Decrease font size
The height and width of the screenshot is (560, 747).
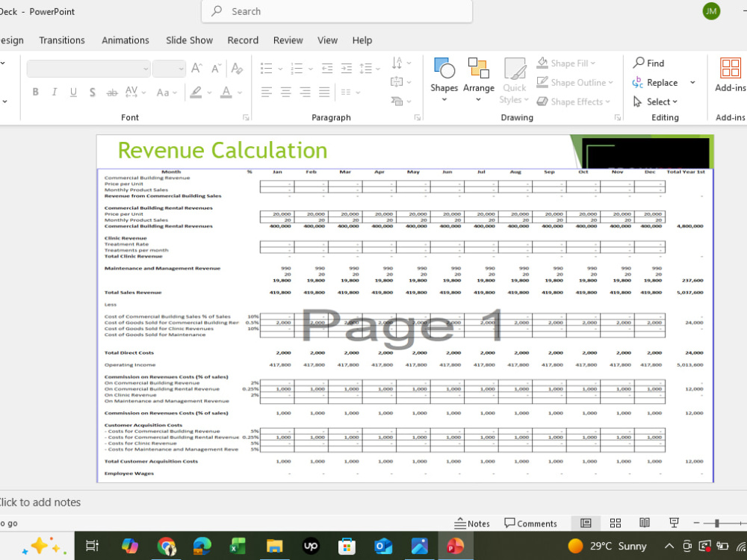[217, 69]
